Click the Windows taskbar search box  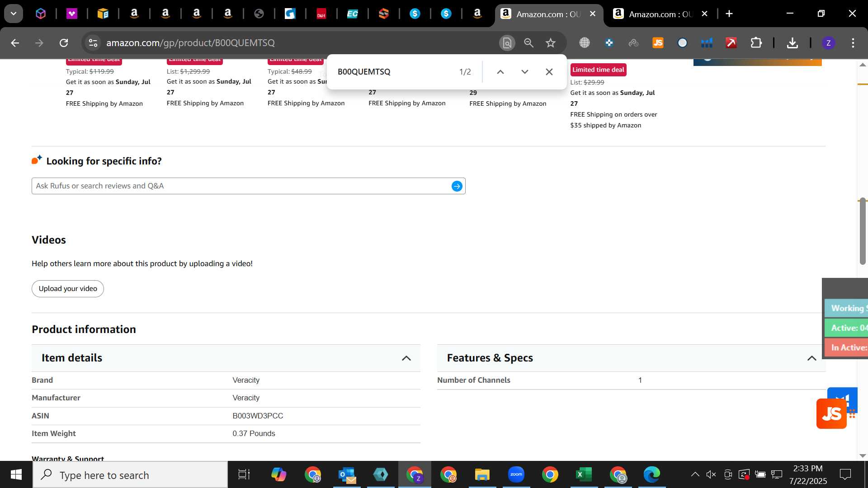point(130,474)
